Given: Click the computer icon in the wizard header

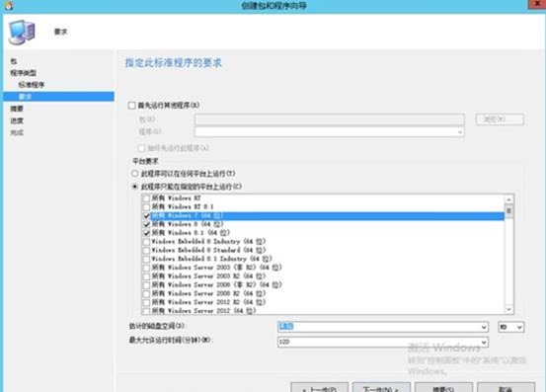Looking at the screenshot, I should (22, 33).
